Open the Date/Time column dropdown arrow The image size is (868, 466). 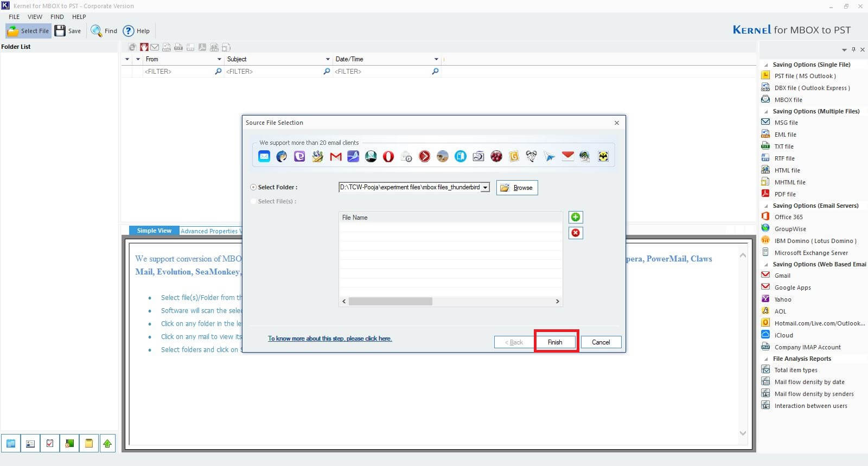click(436, 59)
